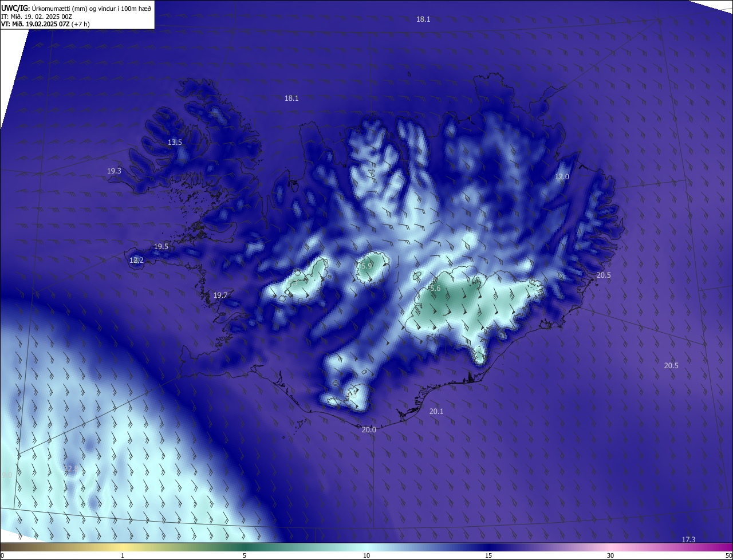Click the 12.2 value label
The height and width of the screenshot is (560, 733).
point(136,260)
